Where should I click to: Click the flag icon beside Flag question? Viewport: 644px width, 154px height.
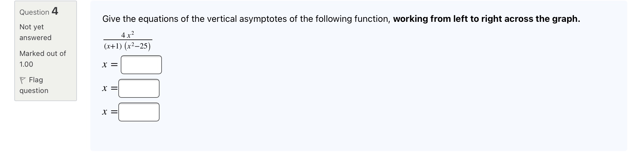[x=22, y=80]
